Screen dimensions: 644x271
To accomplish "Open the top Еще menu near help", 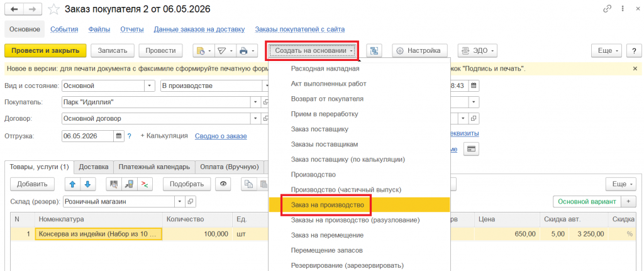I will 607,51.
